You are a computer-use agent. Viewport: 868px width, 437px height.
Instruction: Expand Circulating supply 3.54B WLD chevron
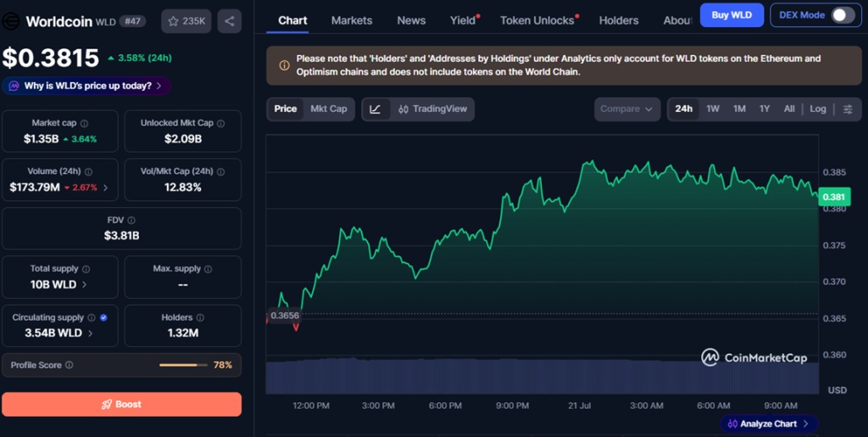point(90,333)
